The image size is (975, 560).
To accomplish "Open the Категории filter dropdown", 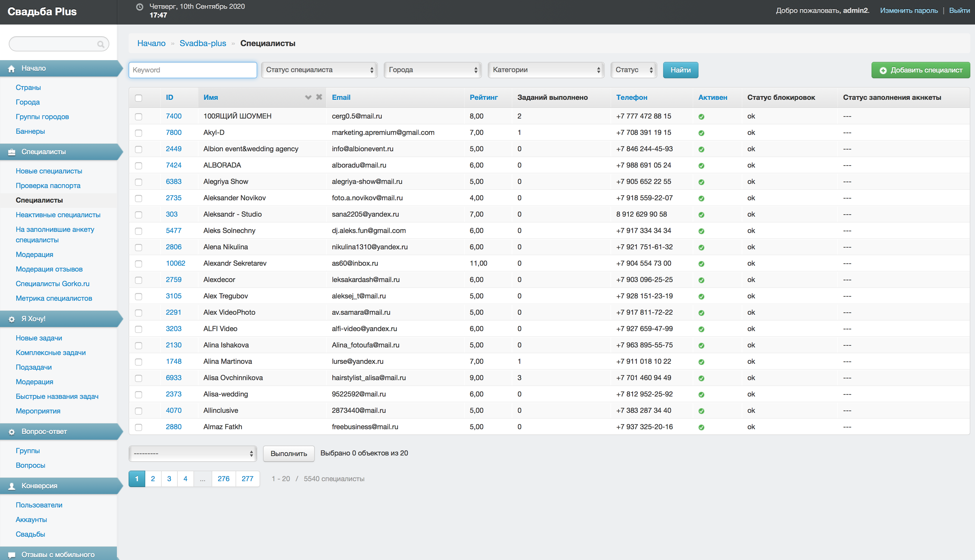I will [x=546, y=70].
